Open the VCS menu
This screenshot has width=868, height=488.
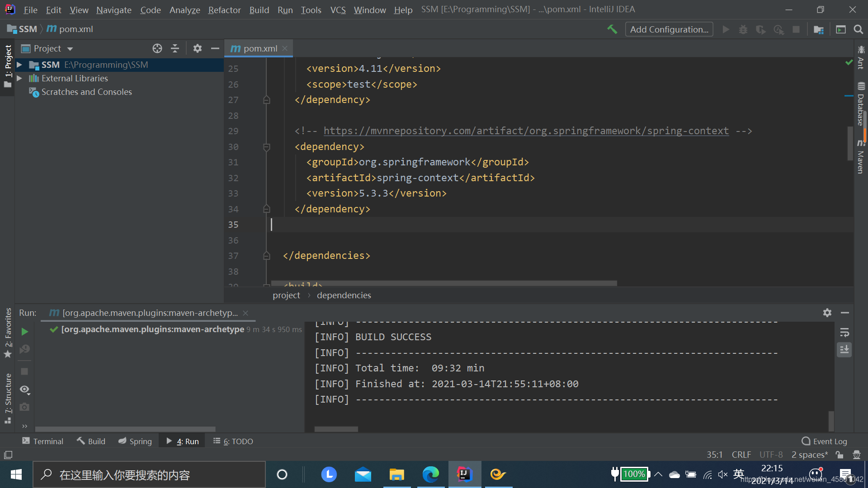(338, 10)
